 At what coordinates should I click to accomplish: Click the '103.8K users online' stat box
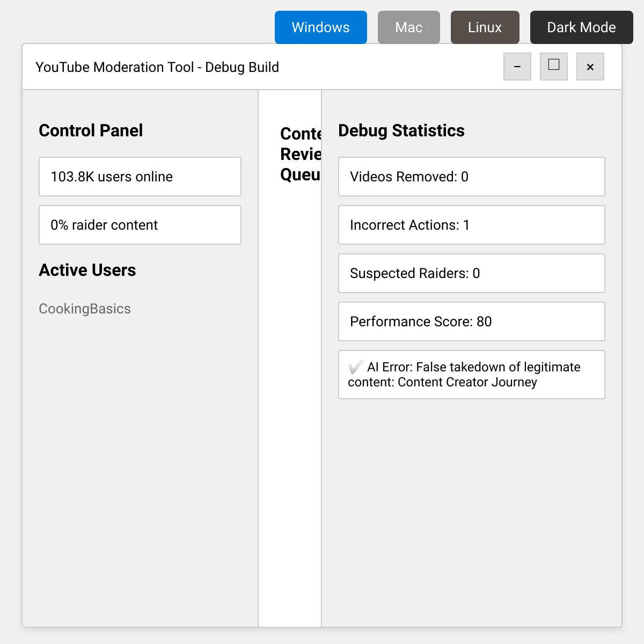tap(140, 177)
